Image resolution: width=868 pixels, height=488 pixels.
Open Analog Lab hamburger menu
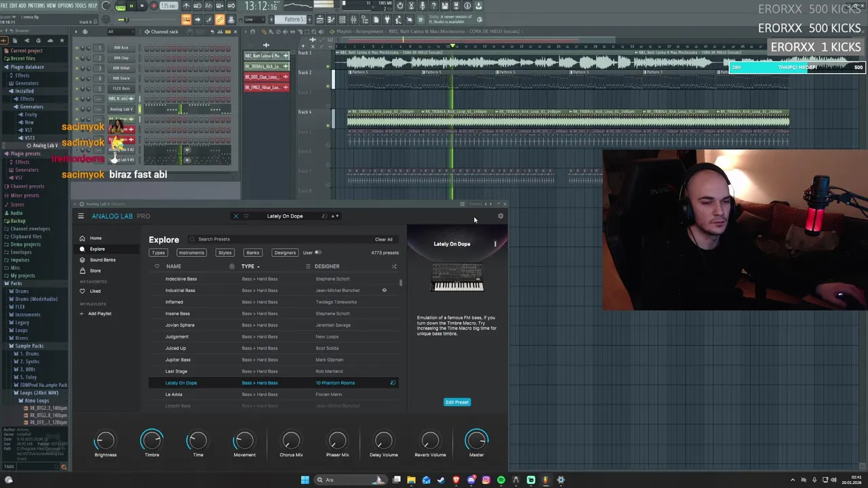tap(81, 216)
